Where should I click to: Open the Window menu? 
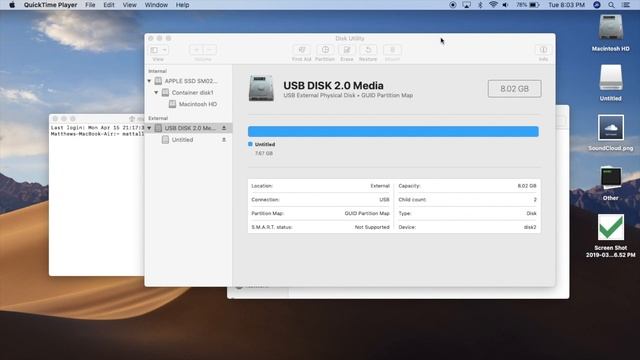point(156,5)
